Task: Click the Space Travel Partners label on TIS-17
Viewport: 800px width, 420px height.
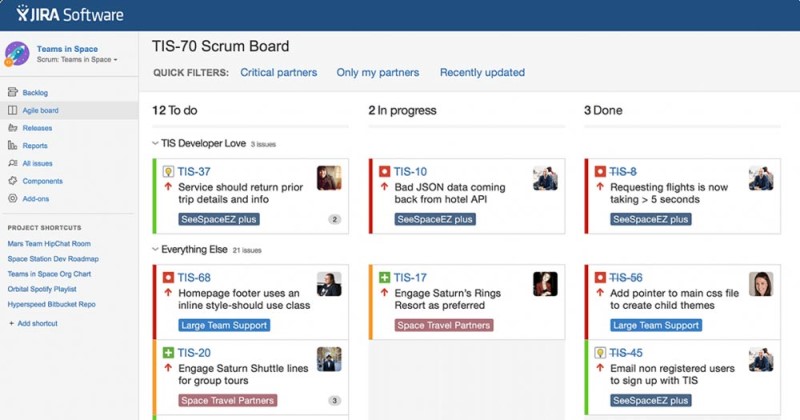Action: click(x=443, y=325)
